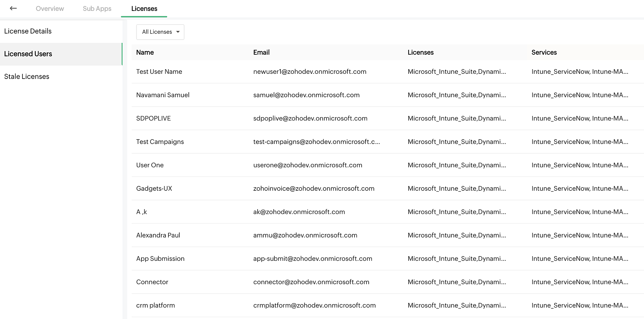This screenshot has height=319, width=644.
Task: Click the back arrow icon
Action: [13, 8]
